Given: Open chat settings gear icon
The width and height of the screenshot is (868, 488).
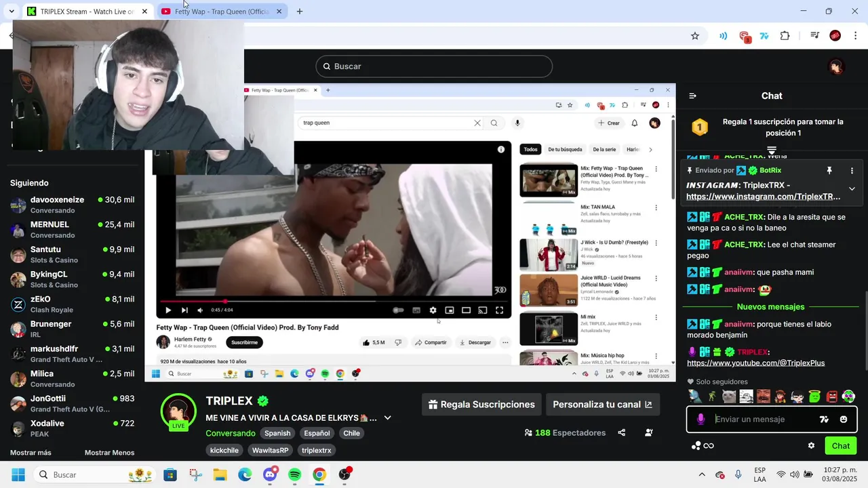Looking at the screenshot, I should click(x=811, y=446).
